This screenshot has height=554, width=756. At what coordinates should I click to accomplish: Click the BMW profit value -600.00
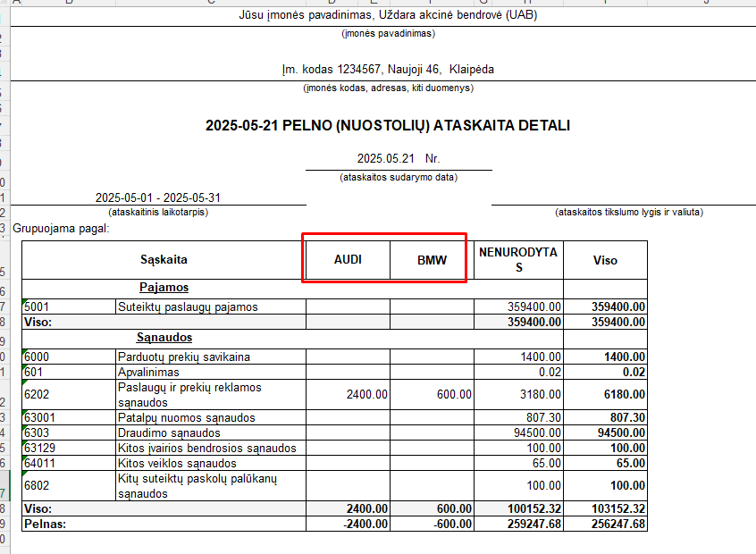[432, 525]
